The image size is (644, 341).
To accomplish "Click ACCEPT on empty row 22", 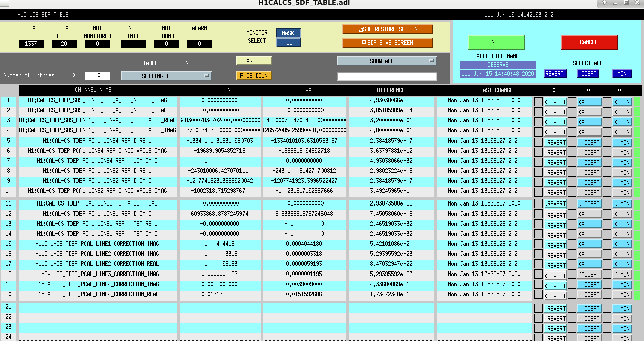I will [x=589, y=318].
